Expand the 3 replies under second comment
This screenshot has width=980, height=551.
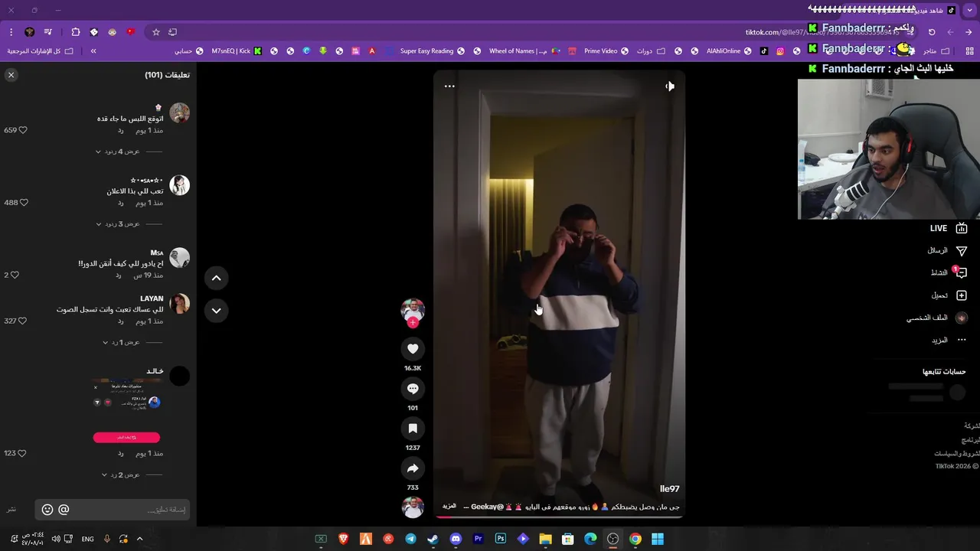point(118,224)
